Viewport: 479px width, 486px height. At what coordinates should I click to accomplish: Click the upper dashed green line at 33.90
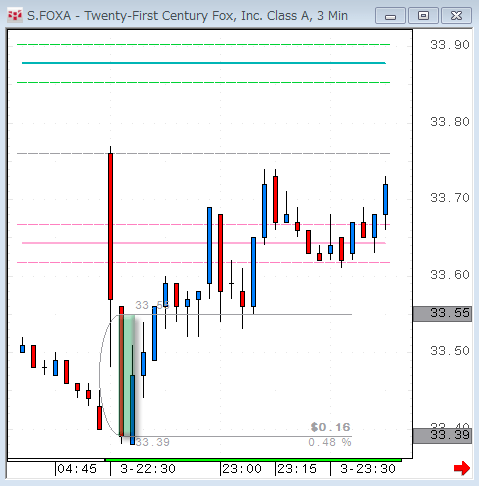tap(203, 44)
